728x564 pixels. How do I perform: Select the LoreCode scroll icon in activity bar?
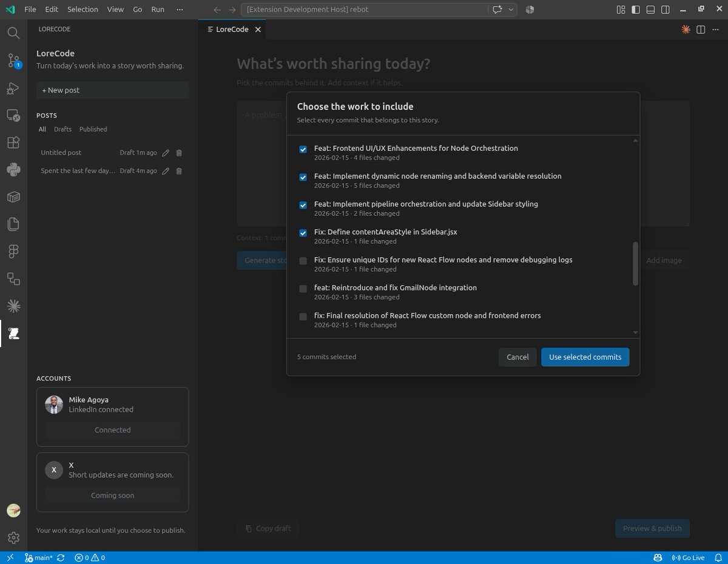(x=13, y=333)
